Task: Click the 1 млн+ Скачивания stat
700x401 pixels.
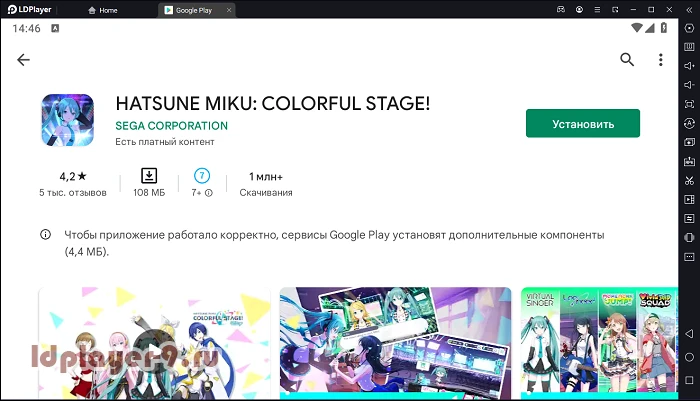Action: [266, 184]
